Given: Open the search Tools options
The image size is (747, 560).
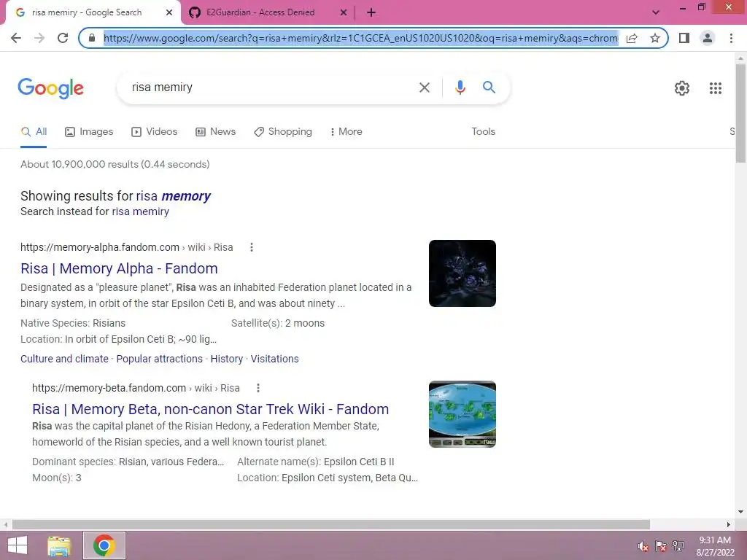Looking at the screenshot, I should tap(483, 132).
